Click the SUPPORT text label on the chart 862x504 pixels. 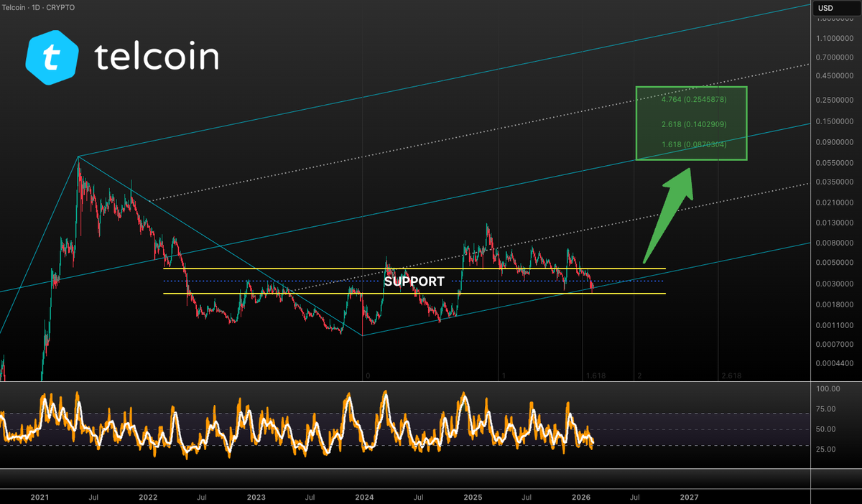point(414,281)
